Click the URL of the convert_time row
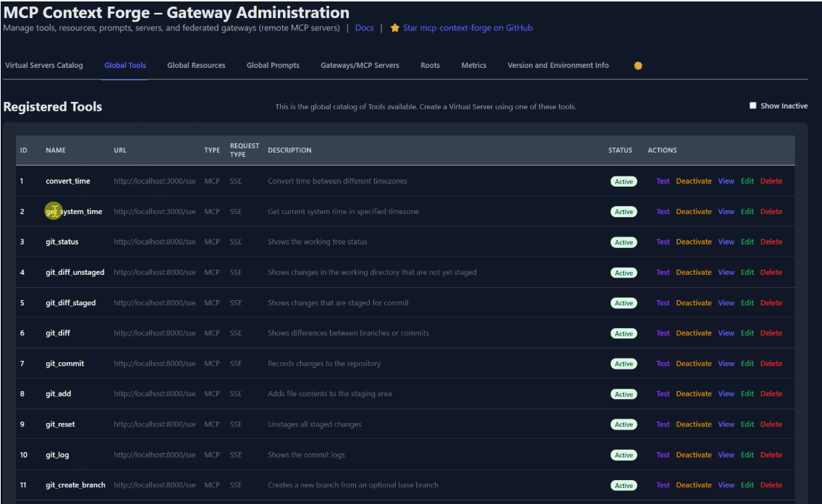Image resolution: width=822 pixels, height=504 pixels. point(155,181)
